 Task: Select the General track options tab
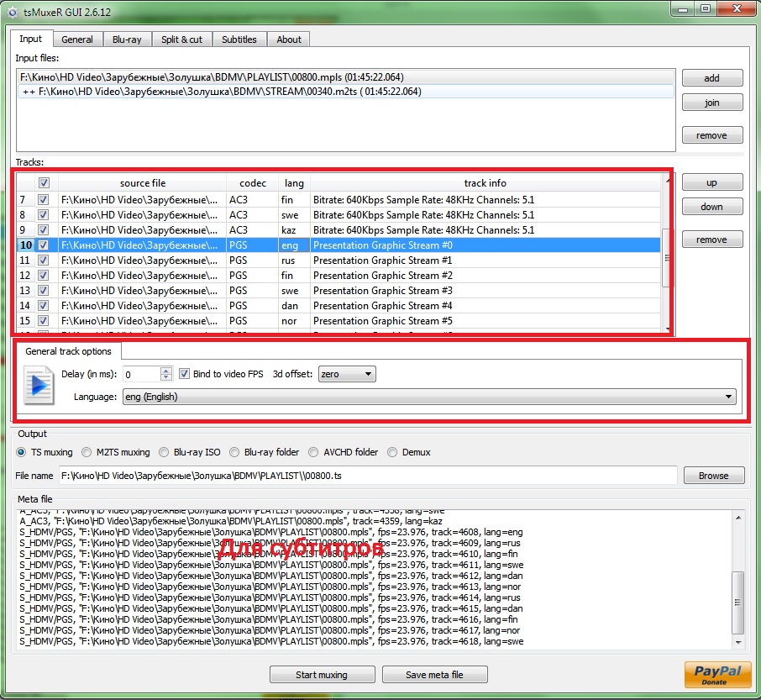point(68,351)
